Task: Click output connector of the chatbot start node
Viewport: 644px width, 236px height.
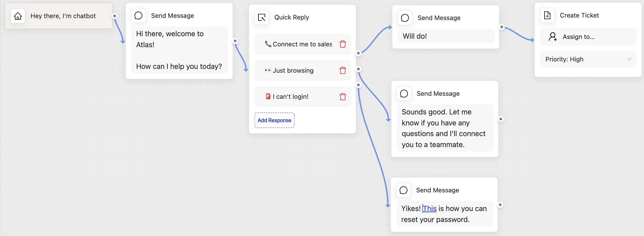Action: (115, 16)
